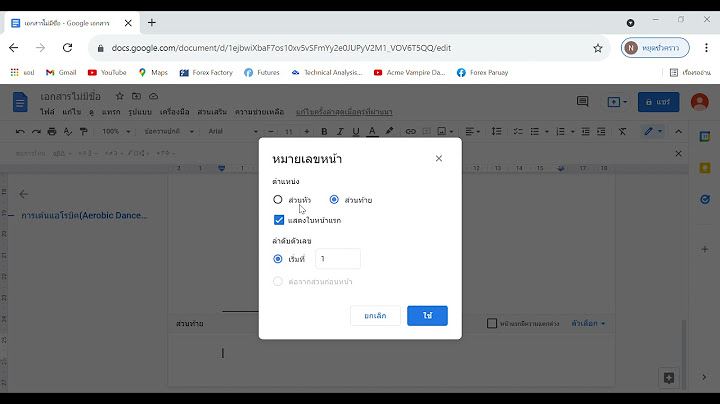This screenshot has height=404, width=720.
Task: Click the checklist icon
Action: pyautogui.click(x=518, y=132)
